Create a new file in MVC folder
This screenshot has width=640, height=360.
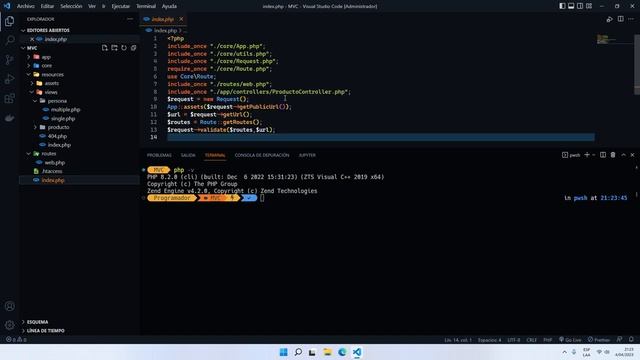pyautogui.click(x=105, y=48)
